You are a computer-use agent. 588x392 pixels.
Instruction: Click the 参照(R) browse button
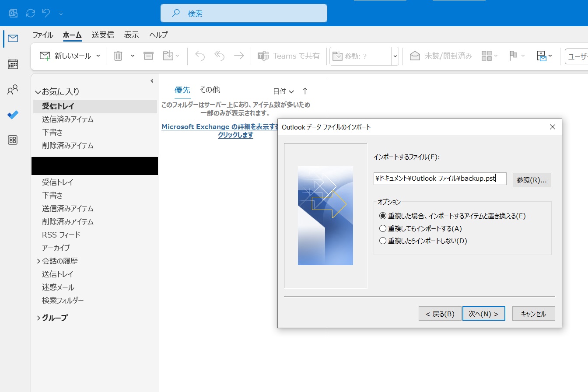tap(532, 180)
